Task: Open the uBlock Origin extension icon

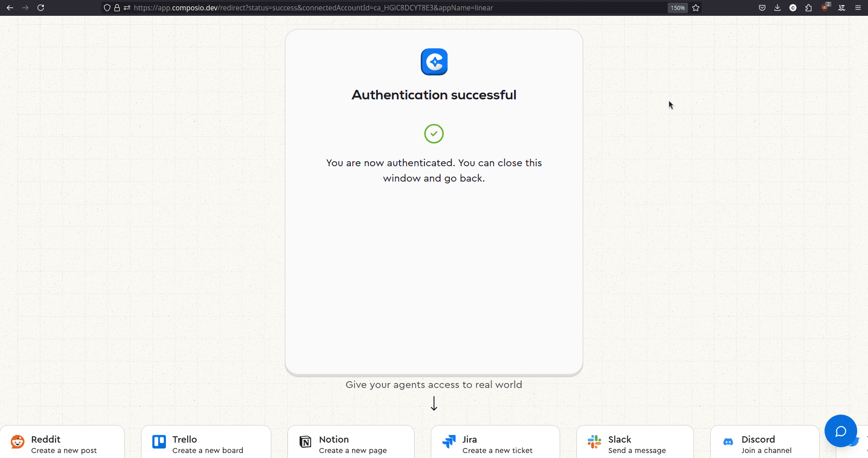Action: click(x=826, y=7)
